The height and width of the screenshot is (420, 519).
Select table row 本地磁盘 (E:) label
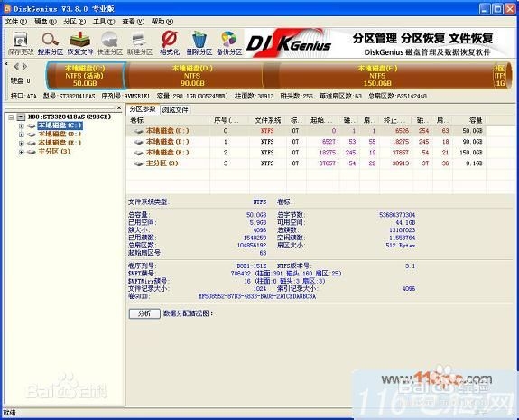click(x=168, y=153)
